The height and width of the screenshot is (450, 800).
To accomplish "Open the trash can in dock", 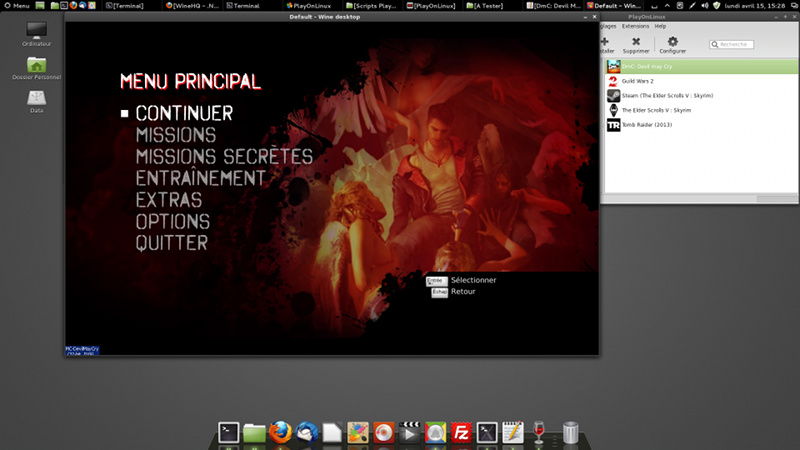I will click(x=570, y=433).
